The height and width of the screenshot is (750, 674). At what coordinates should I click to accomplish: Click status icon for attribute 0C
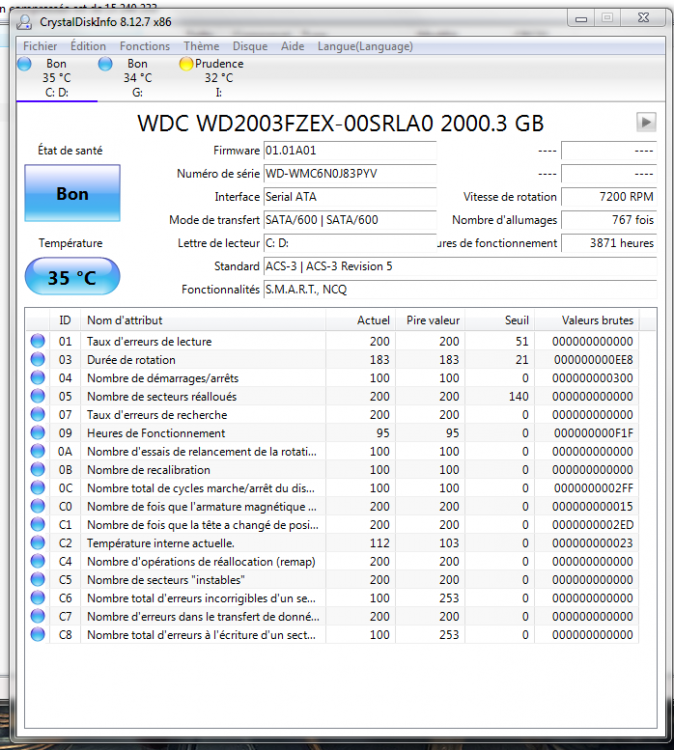click(x=37, y=488)
